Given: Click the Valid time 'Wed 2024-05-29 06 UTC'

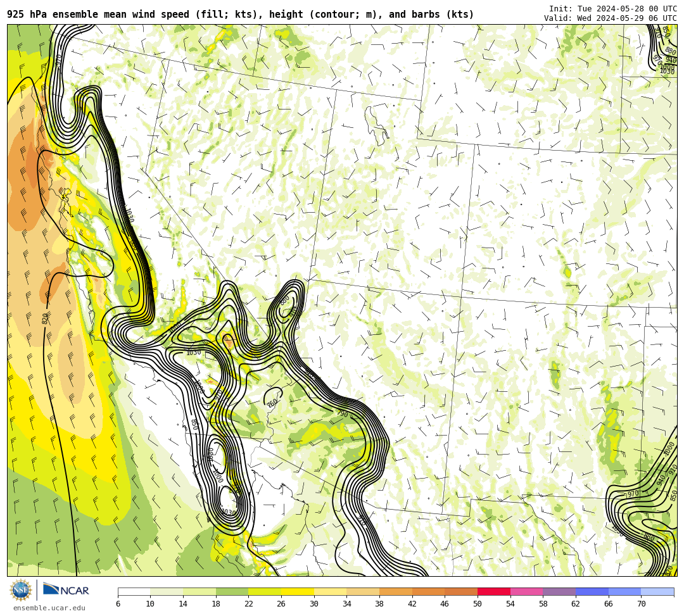Looking at the screenshot, I should click(627, 18).
